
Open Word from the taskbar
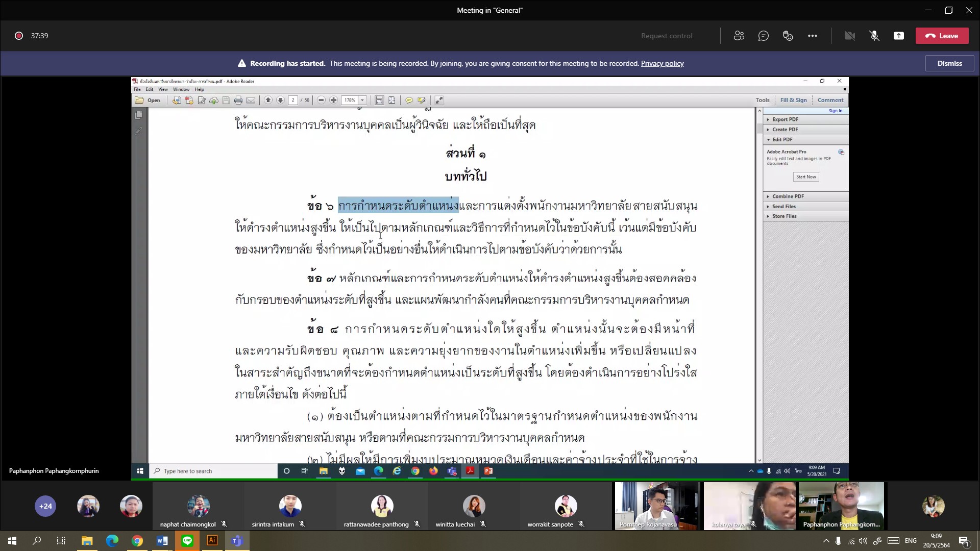[x=162, y=541]
